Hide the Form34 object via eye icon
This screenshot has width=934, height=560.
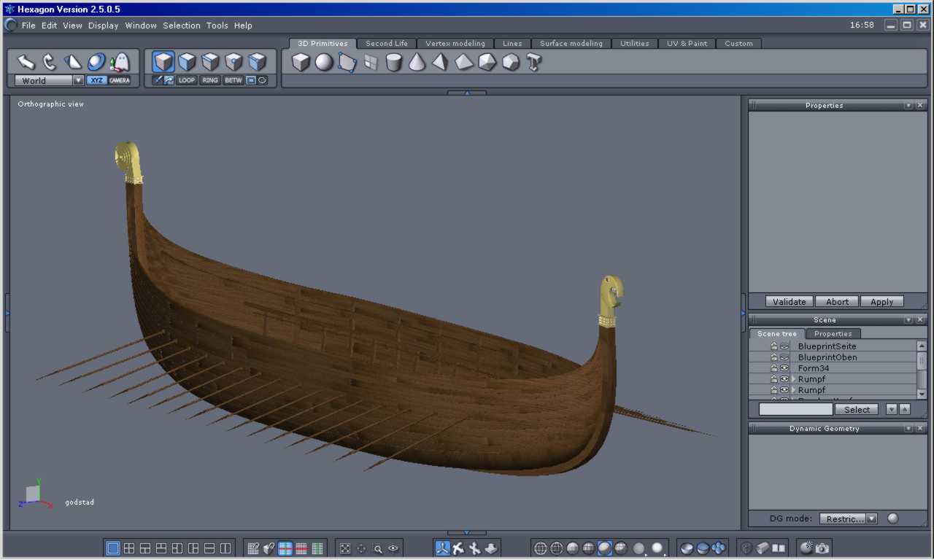pos(784,368)
